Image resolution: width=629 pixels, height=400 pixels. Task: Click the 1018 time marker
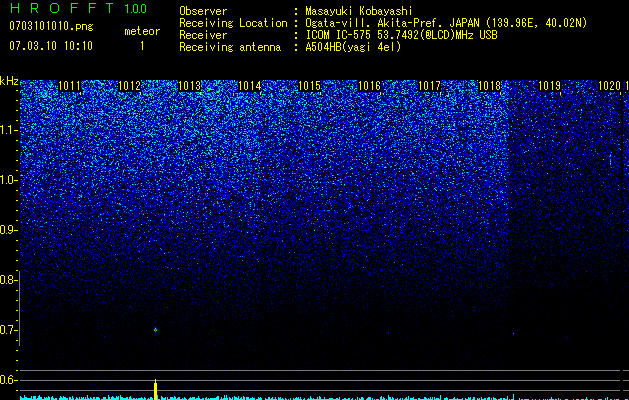490,86
